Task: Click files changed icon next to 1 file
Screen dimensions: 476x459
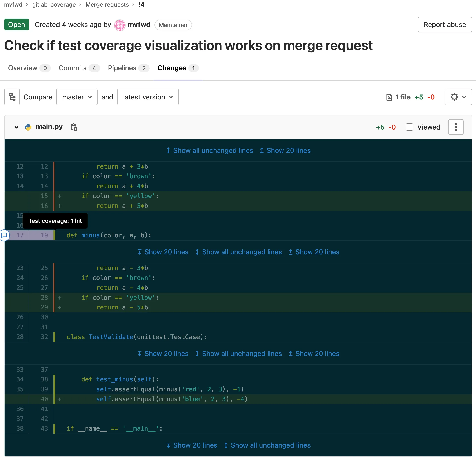Action: coord(389,97)
